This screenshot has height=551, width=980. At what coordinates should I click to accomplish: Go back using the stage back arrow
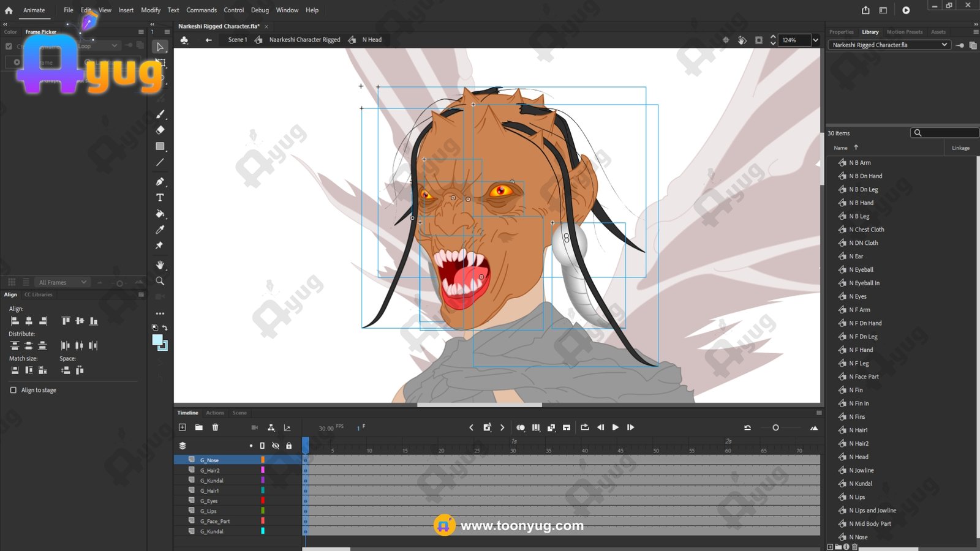pos(208,40)
